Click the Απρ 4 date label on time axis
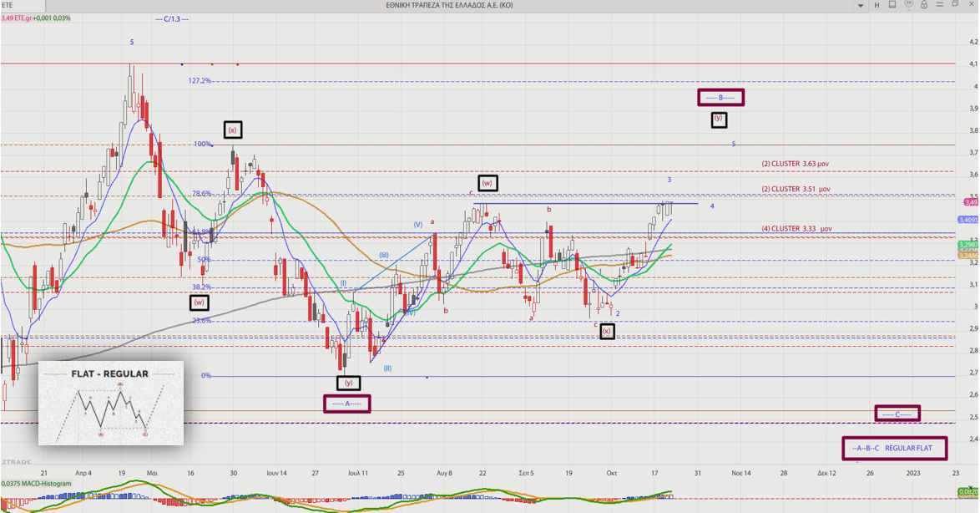 (x=83, y=473)
